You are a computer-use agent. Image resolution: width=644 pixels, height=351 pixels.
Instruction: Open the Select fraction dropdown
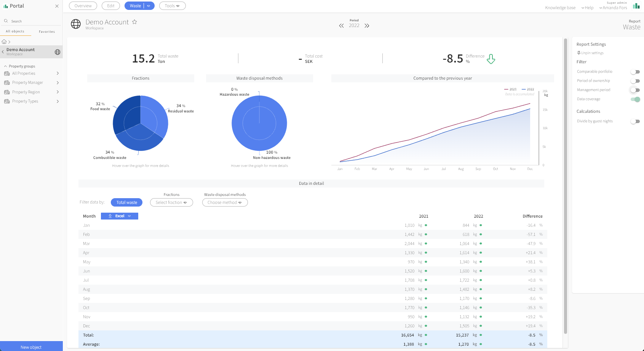click(x=171, y=202)
